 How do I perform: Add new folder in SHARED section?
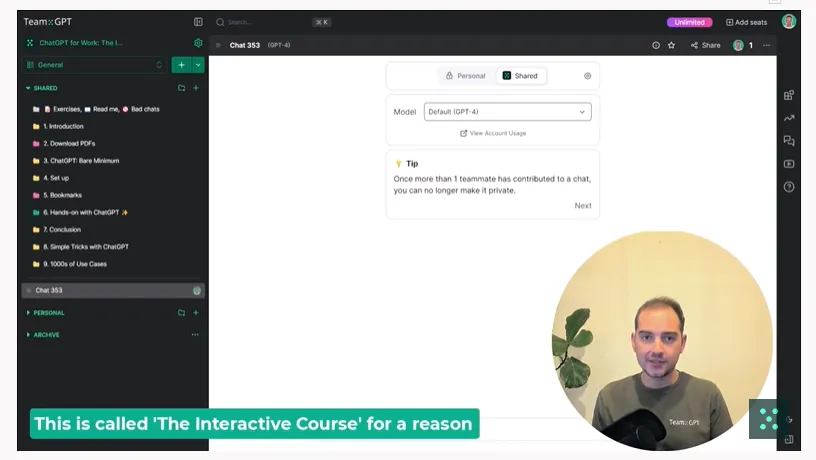[x=181, y=88]
